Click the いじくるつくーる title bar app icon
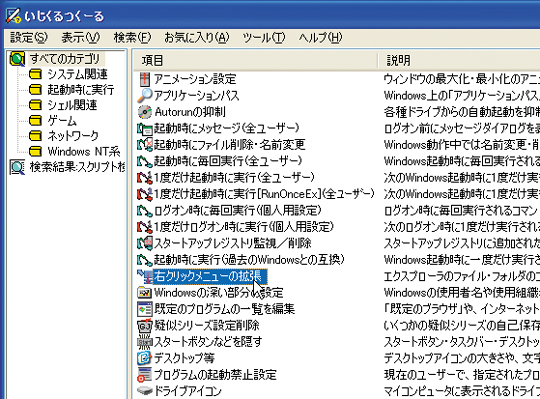540x399 pixels. [x=13, y=16]
